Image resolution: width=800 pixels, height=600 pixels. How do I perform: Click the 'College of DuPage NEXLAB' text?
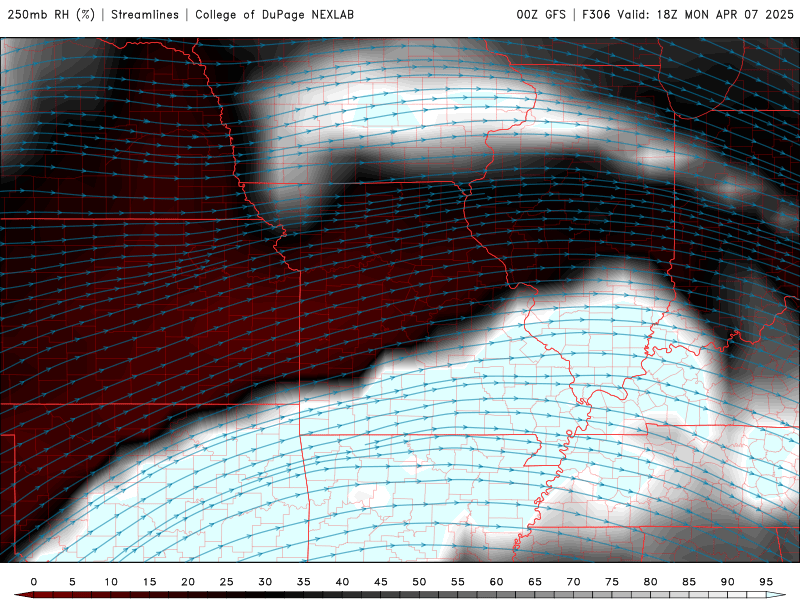pyautogui.click(x=274, y=15)
